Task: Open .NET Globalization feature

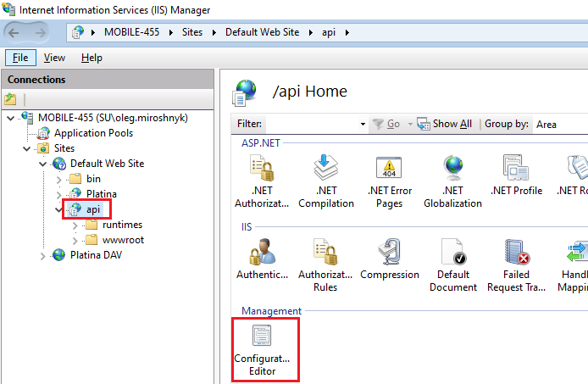Action: point(452,181)
